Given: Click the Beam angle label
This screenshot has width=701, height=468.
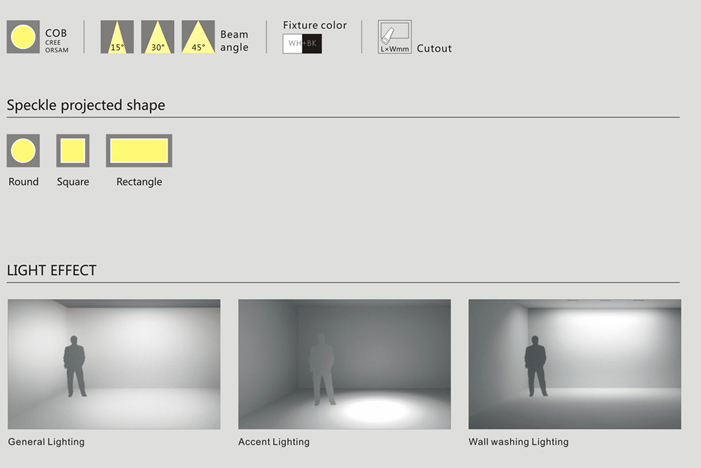Looking at the screenshot, I should coord(234,41).
